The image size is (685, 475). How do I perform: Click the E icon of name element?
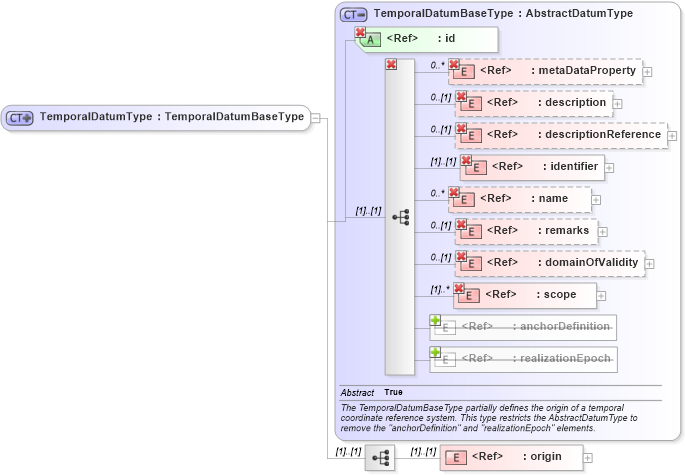(464, 200)
